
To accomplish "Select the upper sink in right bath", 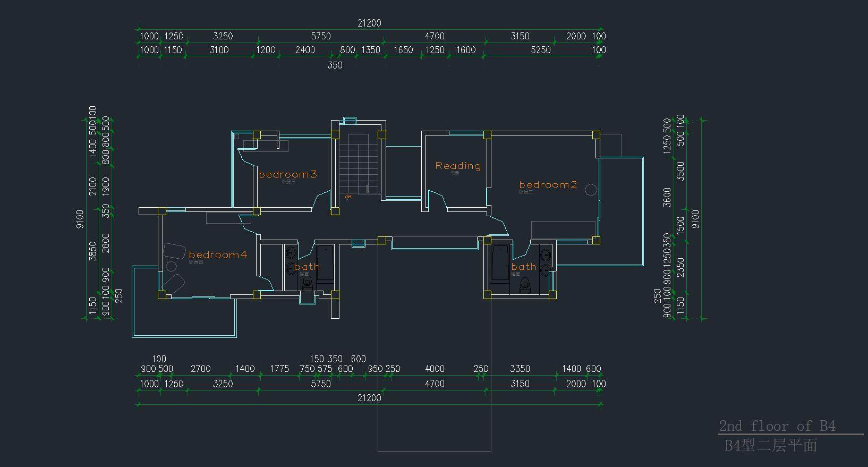I will [x=545, y=253].
